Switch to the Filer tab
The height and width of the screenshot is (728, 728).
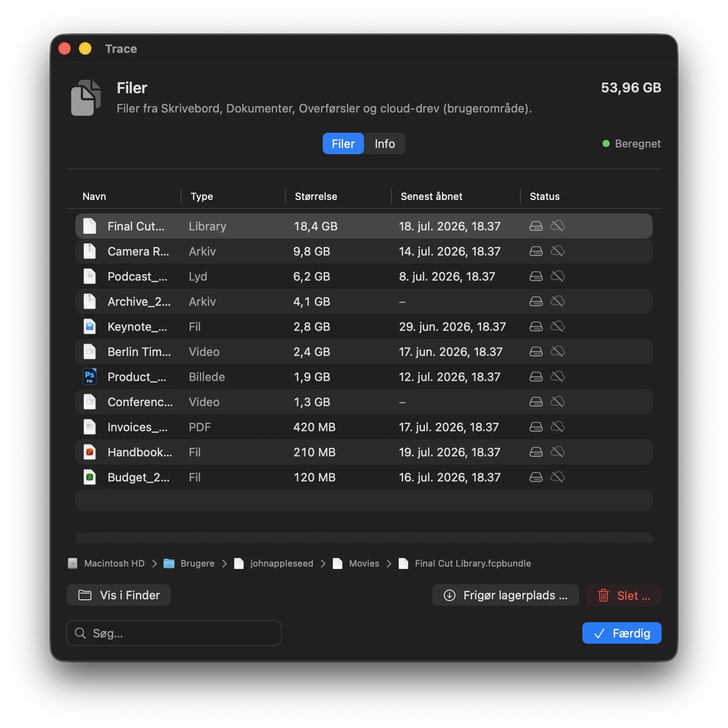pyautogui.click(x=343, y=143)
